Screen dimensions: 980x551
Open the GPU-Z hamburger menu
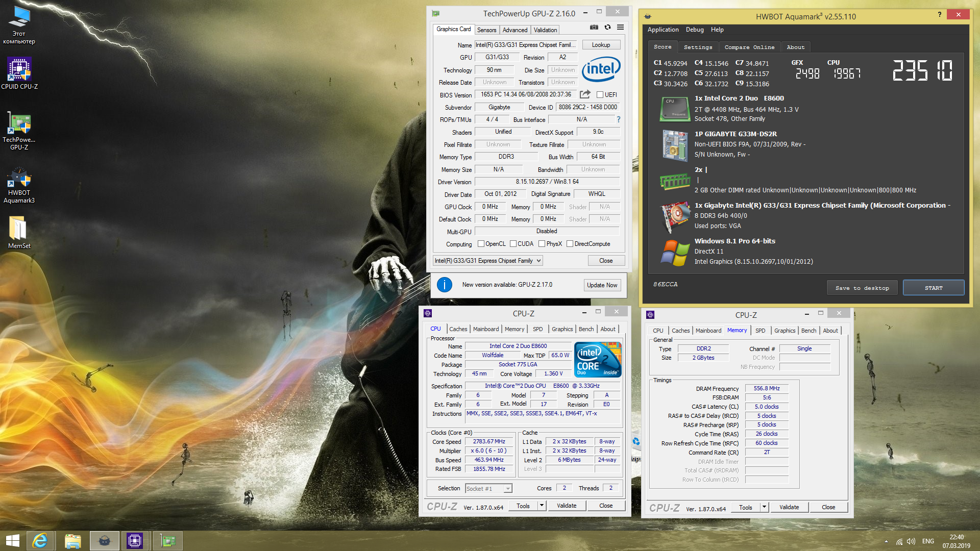[x=620, y=28]
